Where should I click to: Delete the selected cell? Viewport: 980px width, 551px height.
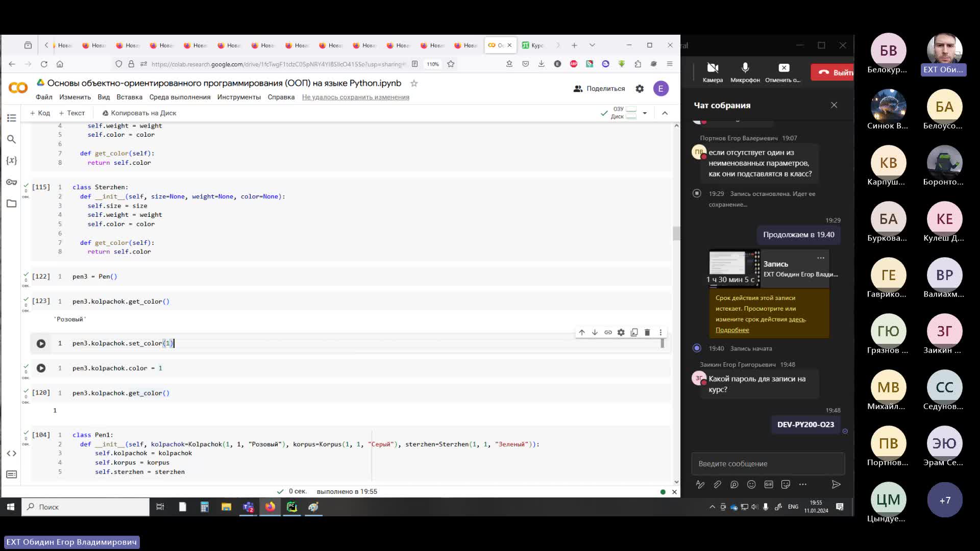[x=647, y=332]
